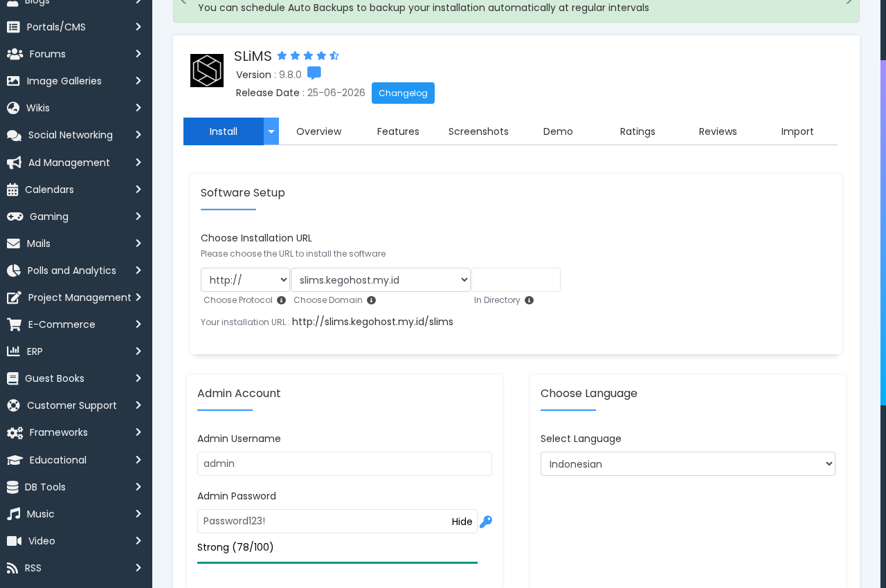Click the Customer Support lifebuoy icon
The image size is (886, 588).
pos(13,405)
